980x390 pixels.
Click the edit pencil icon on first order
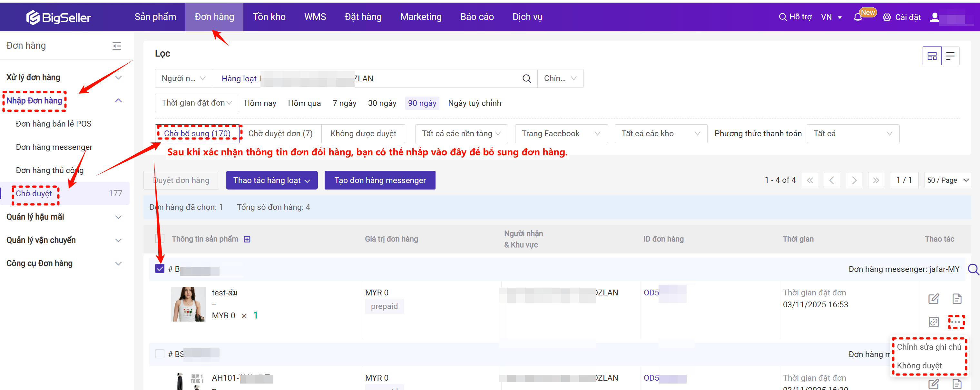[x=933, y=299]
